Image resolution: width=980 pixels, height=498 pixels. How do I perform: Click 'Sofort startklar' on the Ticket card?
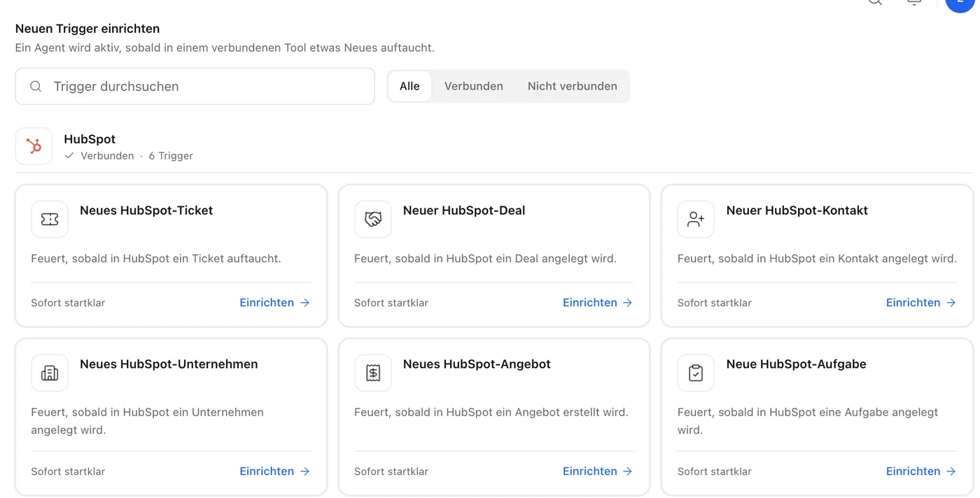(68, 303)
